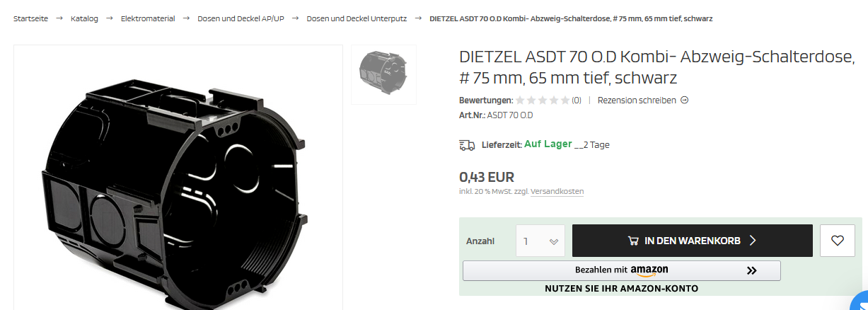Add product to wishlist via heart icon

coord(838,241)
